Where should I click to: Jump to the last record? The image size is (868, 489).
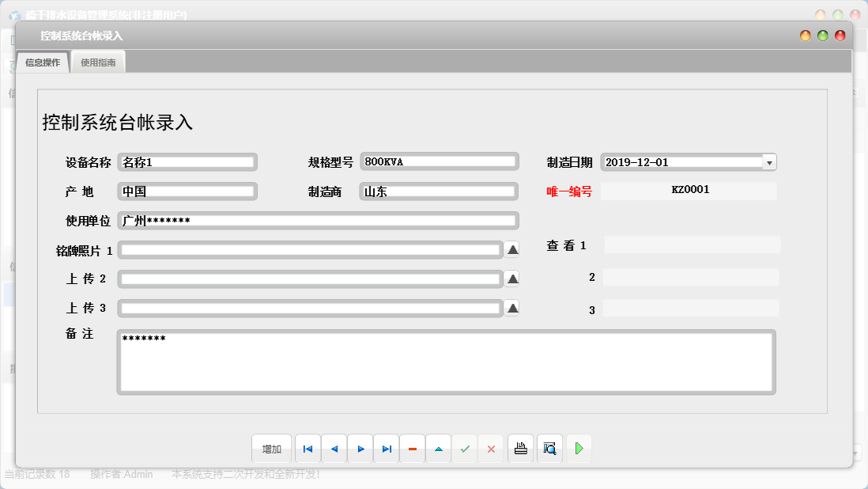[387, 449]
